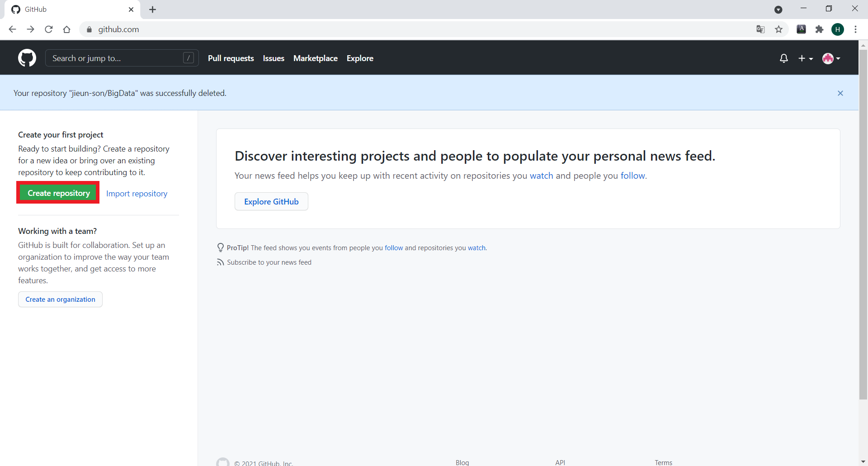Screen dimensions: 868x466
Task: Click the Explore GitHub button
Action: (271, 201)
